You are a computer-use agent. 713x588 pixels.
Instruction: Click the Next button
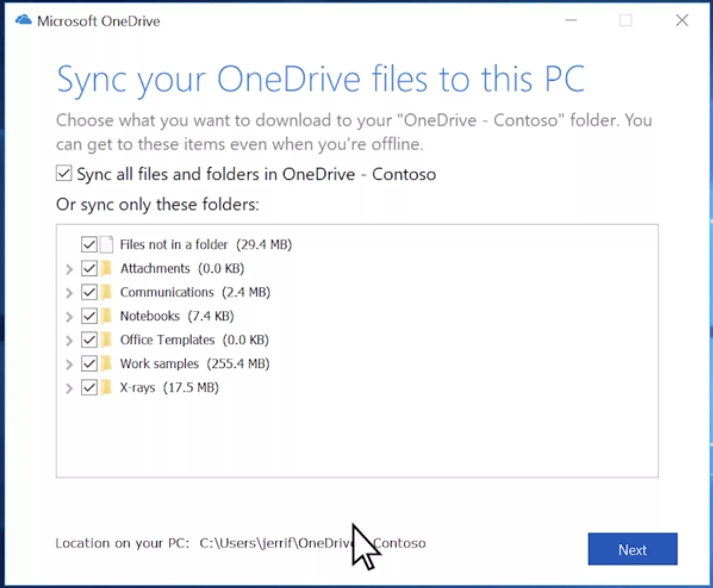(x=633, y=549)
